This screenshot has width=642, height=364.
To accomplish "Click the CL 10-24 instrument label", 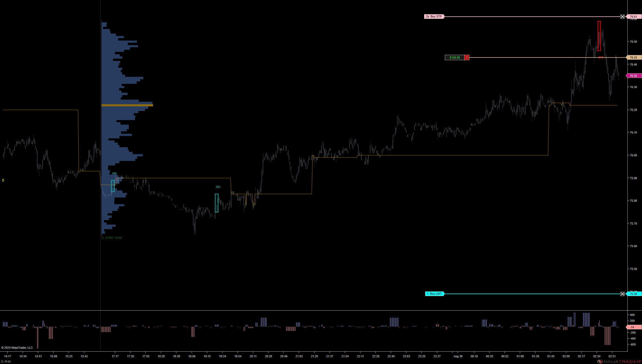I will point(6,362).
